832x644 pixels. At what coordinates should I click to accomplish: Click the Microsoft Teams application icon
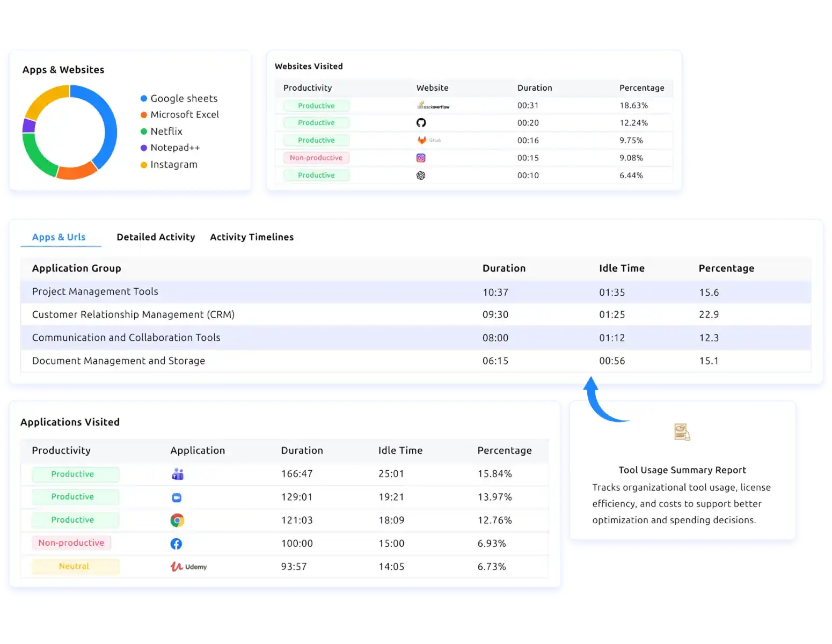[177, 474]
